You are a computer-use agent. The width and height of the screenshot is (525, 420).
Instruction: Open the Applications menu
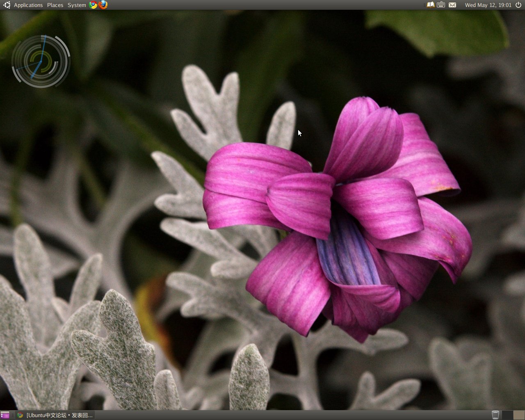(x=28, y=5)
